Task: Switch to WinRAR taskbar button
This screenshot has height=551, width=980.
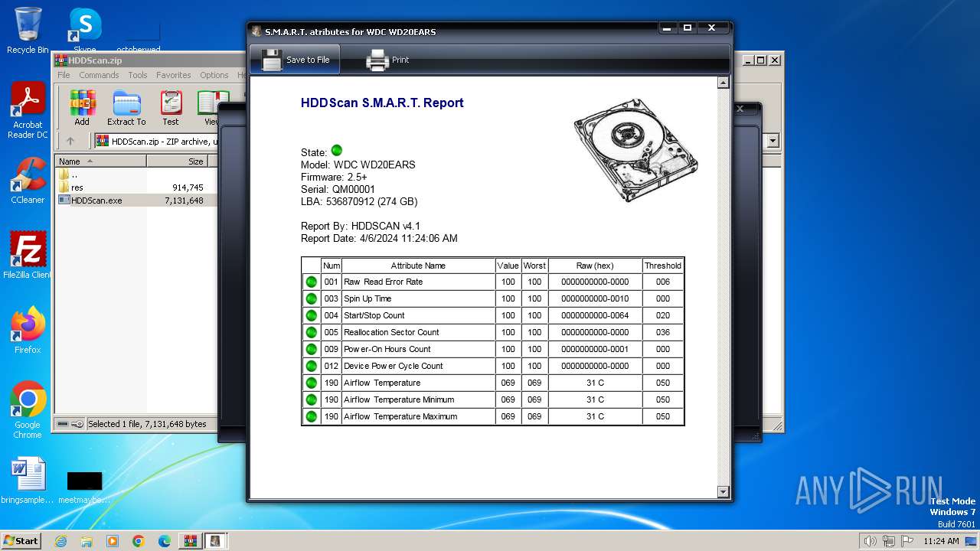Action: [x=190, y=541]
